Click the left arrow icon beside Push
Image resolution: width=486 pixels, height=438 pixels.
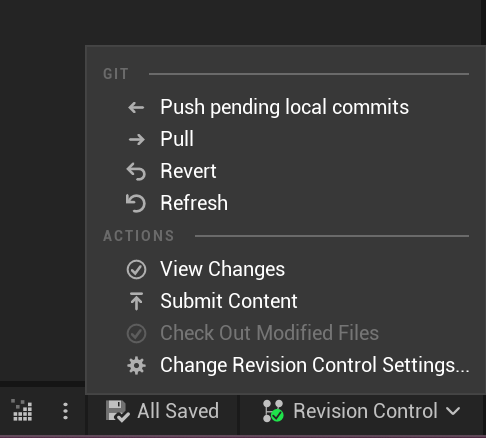pos(136,108)
